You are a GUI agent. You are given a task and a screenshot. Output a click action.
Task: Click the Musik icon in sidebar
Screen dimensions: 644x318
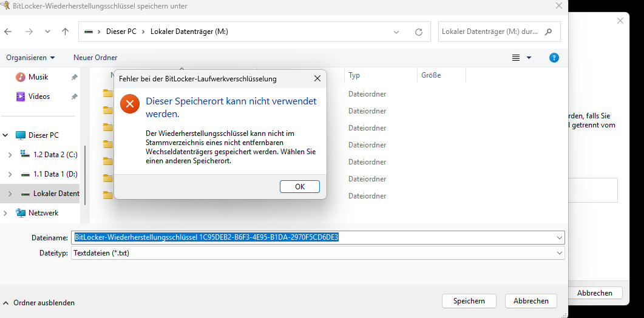(21, 77)
